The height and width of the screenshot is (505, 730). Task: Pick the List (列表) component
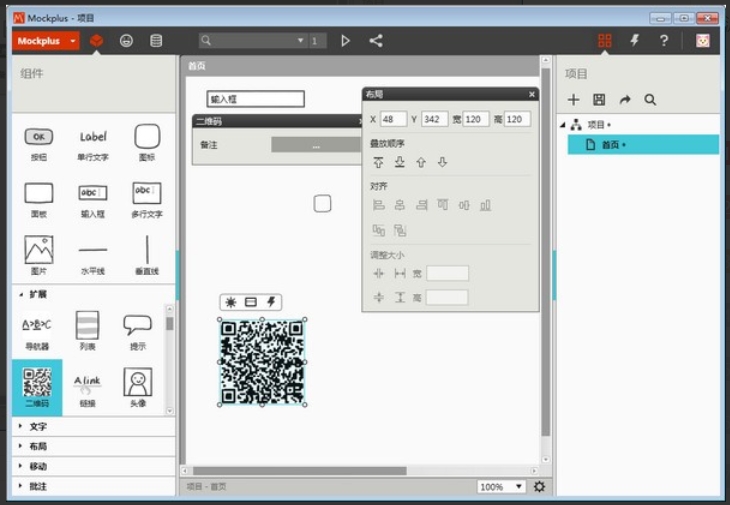tap(87, 329)
